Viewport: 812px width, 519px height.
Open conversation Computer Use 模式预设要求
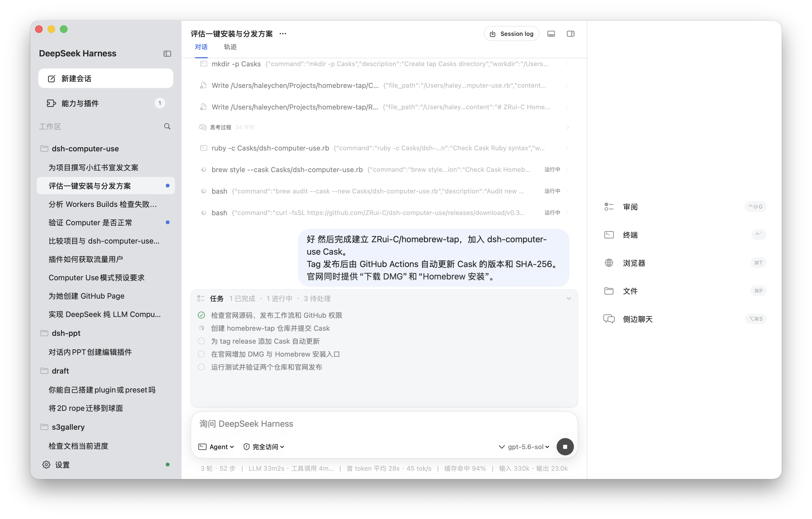coord(106,277)
